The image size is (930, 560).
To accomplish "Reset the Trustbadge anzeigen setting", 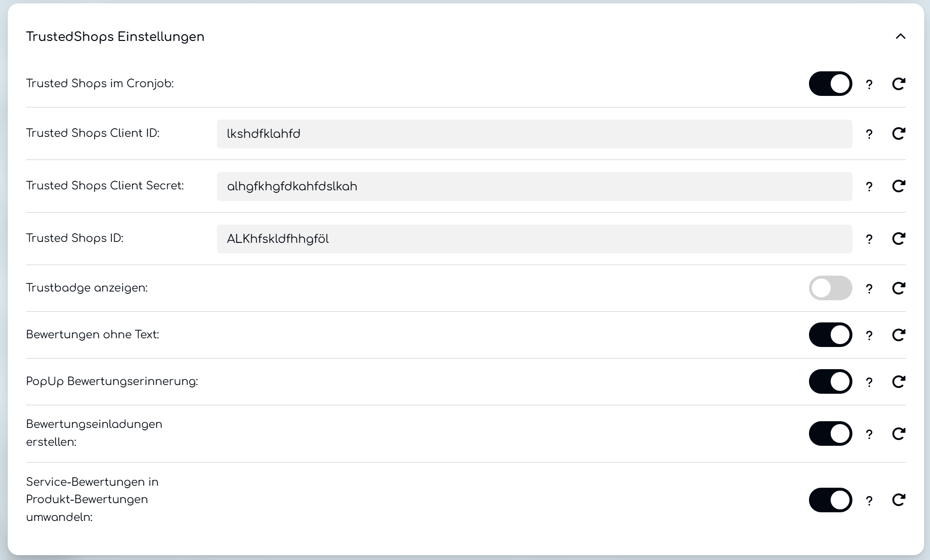I will 898,288.
